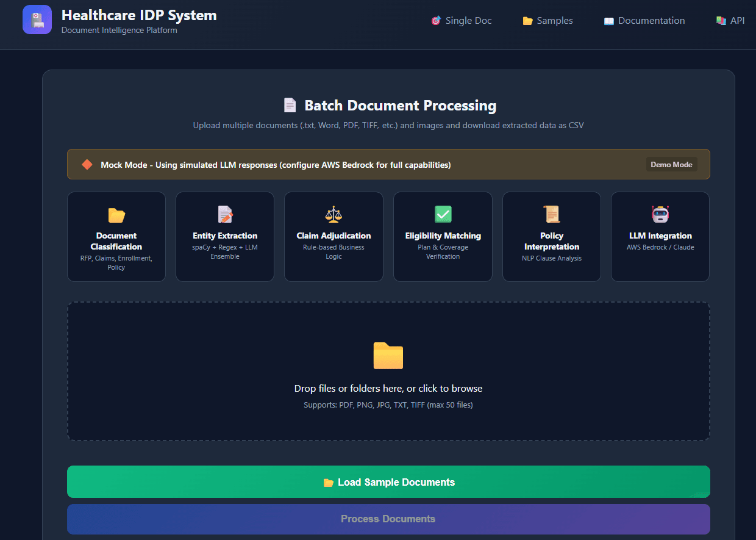Select the folder icon inside the drop zone
The image size is (756, 540).
click(x=388, y=356)
